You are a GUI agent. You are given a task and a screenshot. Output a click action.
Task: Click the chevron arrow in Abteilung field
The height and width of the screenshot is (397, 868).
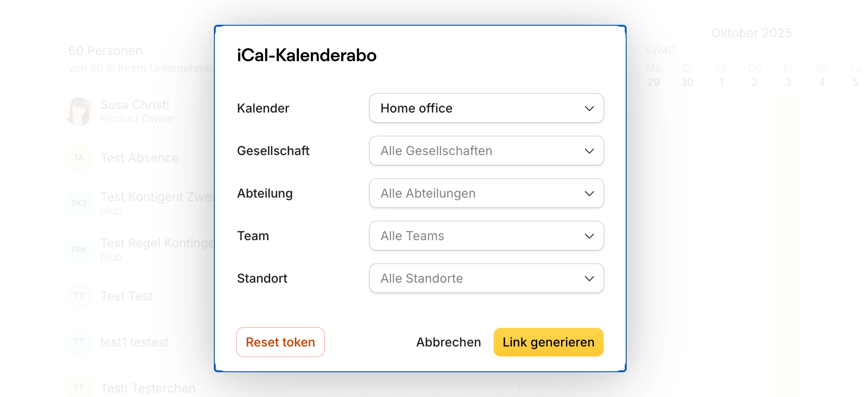(589, 194)
